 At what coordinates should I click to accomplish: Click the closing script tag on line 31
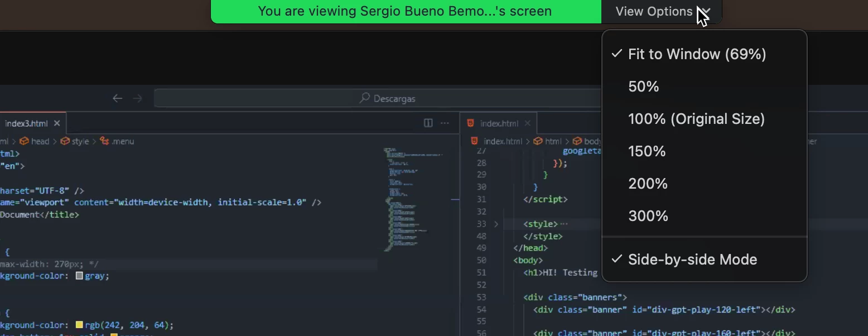[x=545, y=199]
